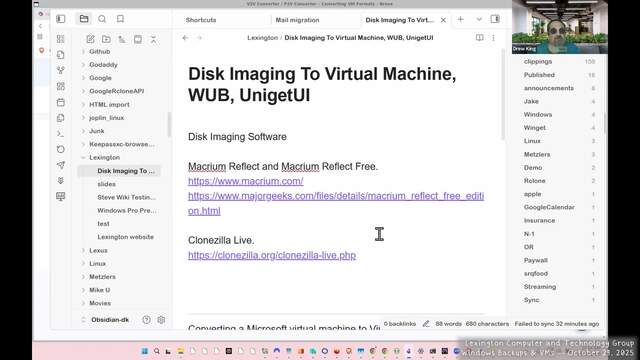Screen dimensions: 640x360
Task: Click the file explorer scrollbar thumb
Action: [169, 124]
